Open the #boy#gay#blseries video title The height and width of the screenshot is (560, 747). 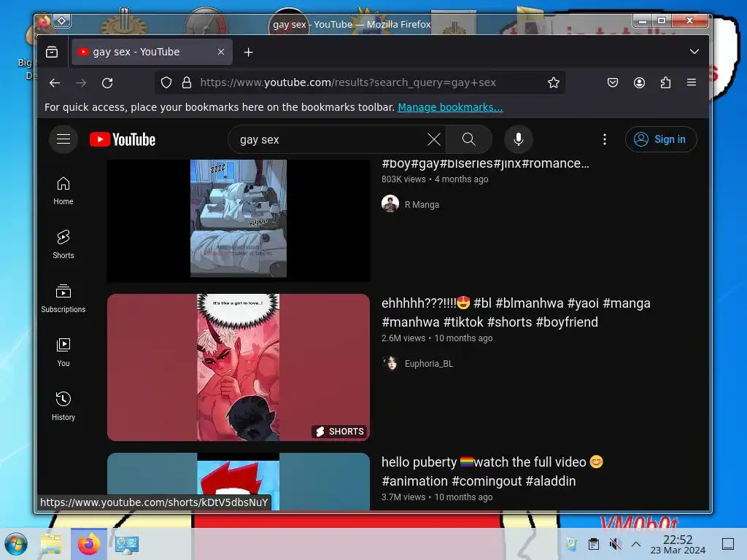coord(485,163)
